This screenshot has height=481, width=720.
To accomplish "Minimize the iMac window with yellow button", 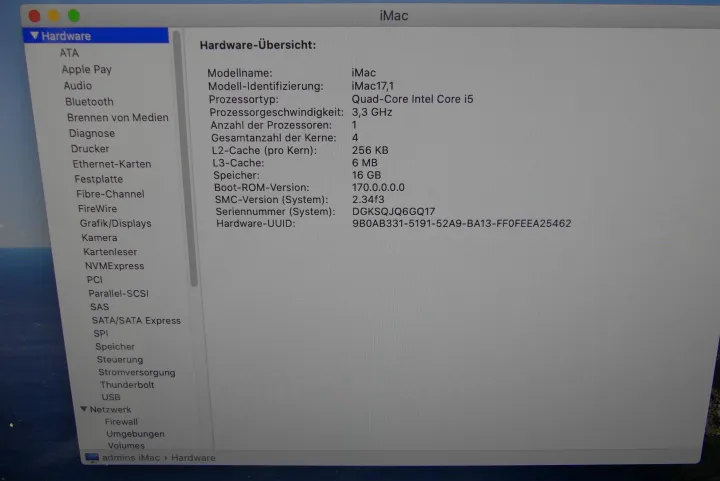I will 54,16.
